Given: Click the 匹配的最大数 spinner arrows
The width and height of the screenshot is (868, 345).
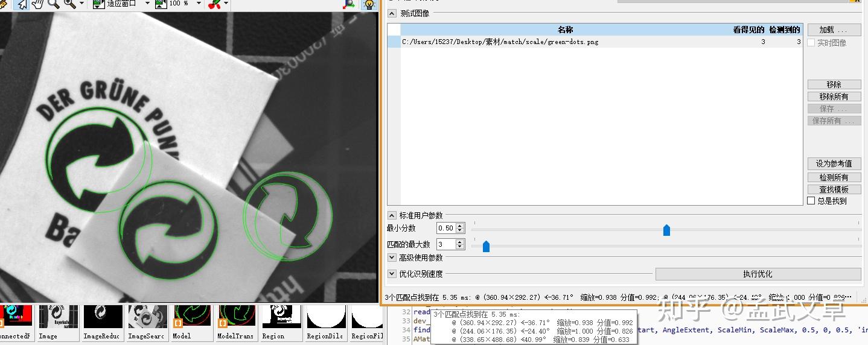Looking at the screenshot, I should 460,244.
